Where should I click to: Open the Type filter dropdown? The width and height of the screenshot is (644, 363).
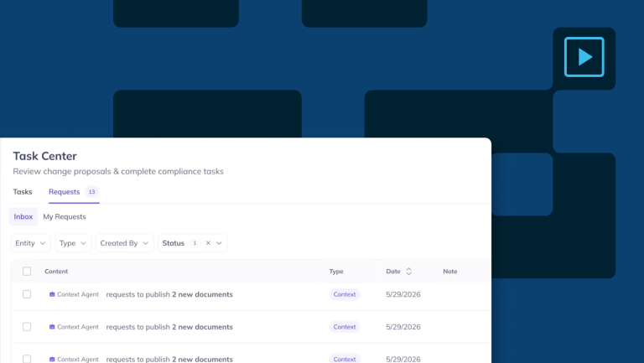point(73,243)
